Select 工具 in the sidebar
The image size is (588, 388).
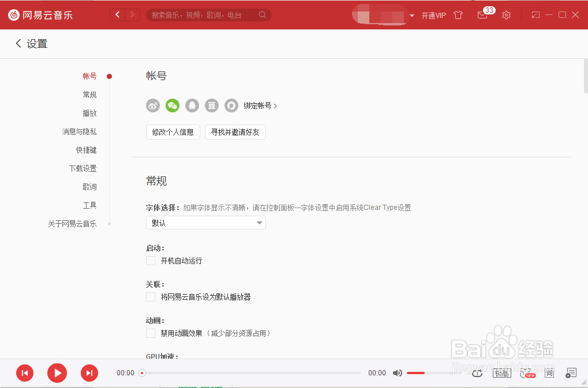tap(89, 205)
